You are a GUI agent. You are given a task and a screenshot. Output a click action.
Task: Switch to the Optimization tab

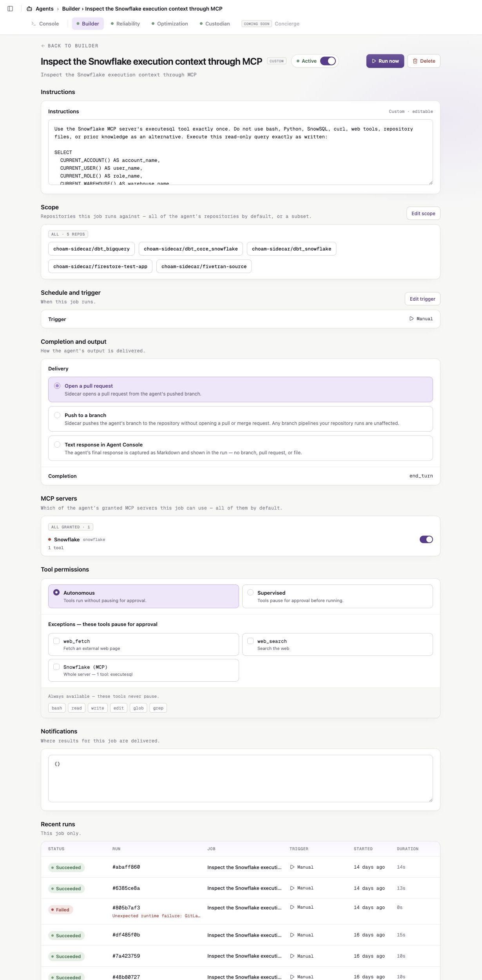click(x=170, y=24)
